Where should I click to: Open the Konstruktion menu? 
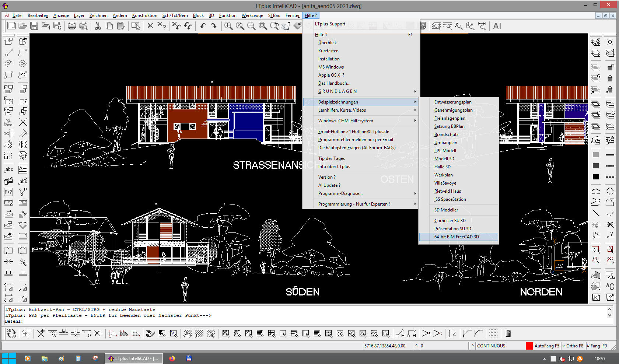(144, 15)
